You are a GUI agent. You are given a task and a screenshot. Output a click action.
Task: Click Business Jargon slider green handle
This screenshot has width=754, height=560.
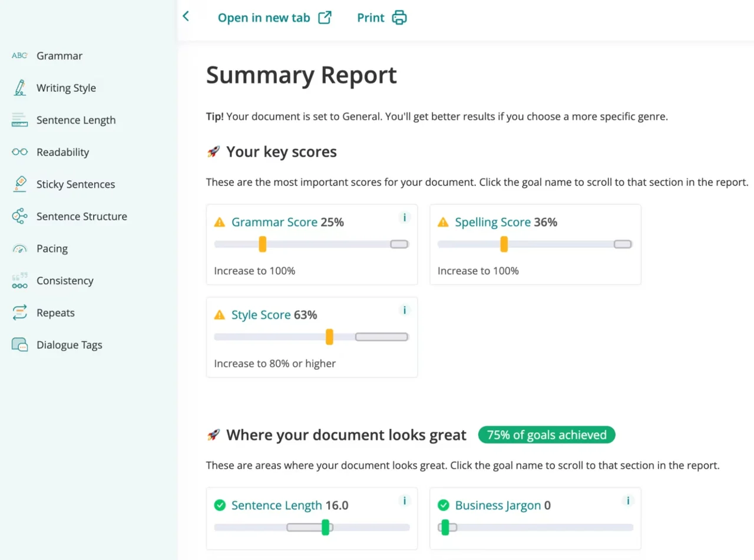pyautogui.click(x=445, y=528)
